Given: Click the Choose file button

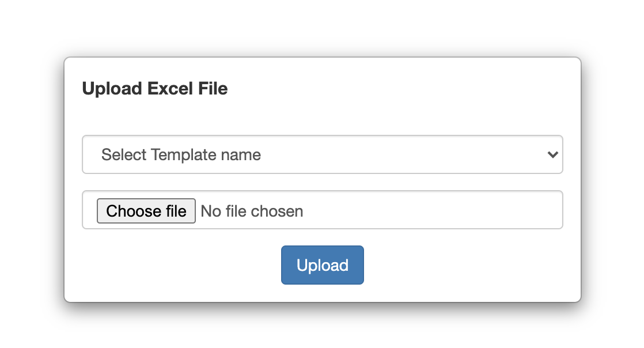Looking at the screenshot, I should pos(146,211).
